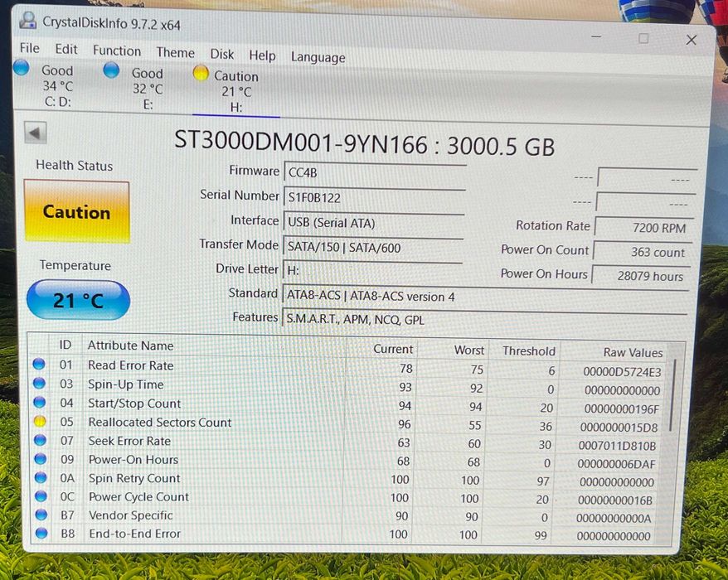The height and width of the screenshot is (580, 728).
Task: Click the Power On Hours value 28079 hours
Action: pyautogui.click(x=642, y=276)
